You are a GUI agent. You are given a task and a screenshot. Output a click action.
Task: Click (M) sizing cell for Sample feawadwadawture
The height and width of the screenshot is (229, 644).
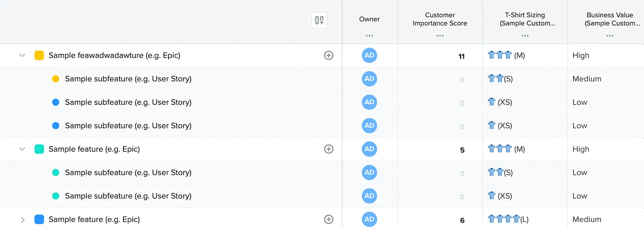click(506, 55)
